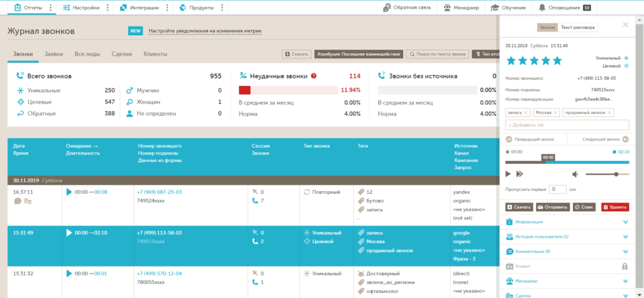Rate the call with the fifth star
The width and height of the screenshot is (644, 298).
point(557,60)
